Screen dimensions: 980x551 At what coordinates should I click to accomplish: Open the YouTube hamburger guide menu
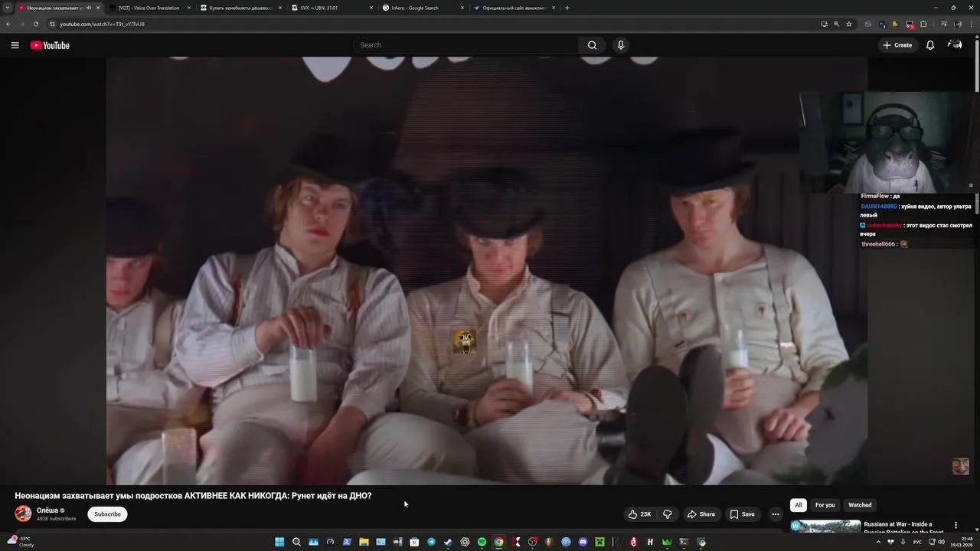tap(15, 45)
